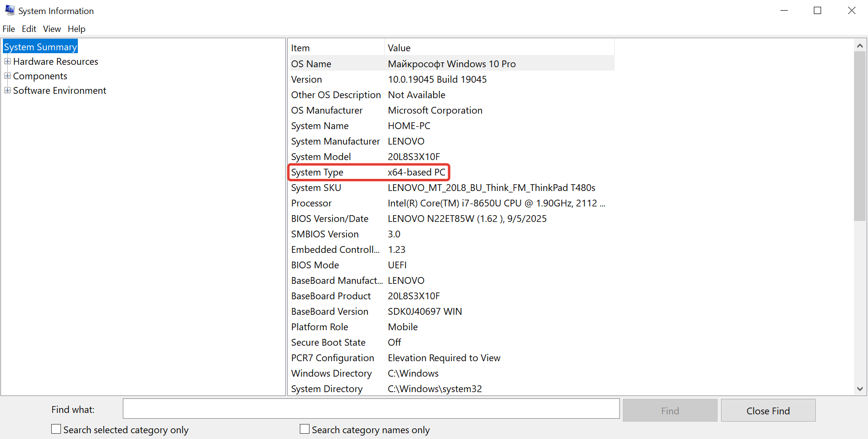Select the Version item row
Image resolution: width=868 pixels, height=439 pixels.
click(452, 79)
